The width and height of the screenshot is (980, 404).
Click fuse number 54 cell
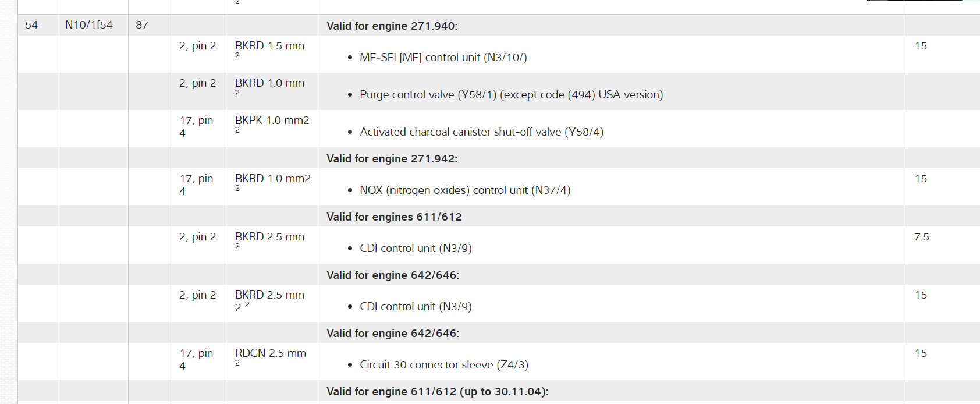[31, 25]
